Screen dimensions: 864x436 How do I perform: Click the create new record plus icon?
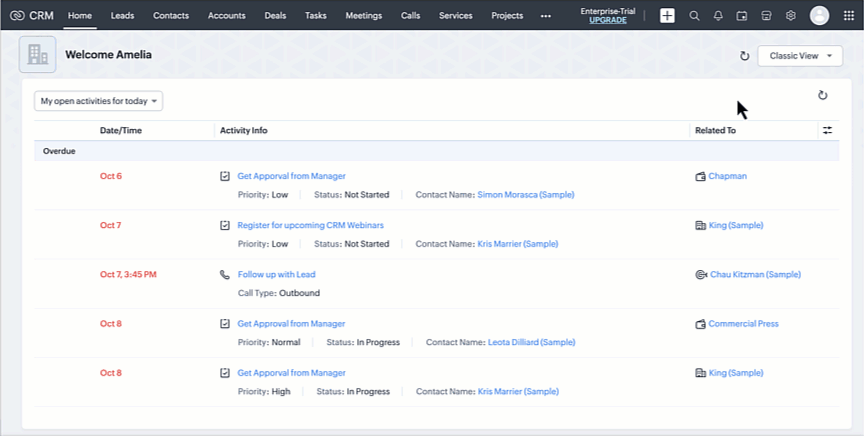click(x=667, y=16)
